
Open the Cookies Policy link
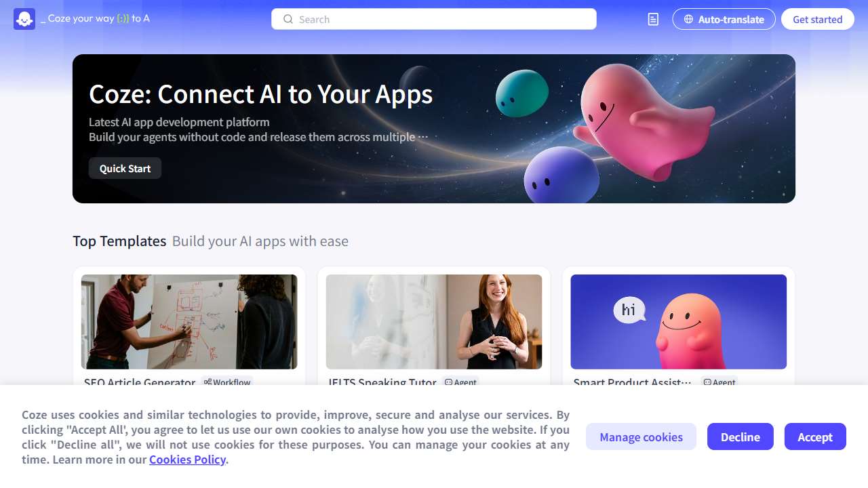187,460
